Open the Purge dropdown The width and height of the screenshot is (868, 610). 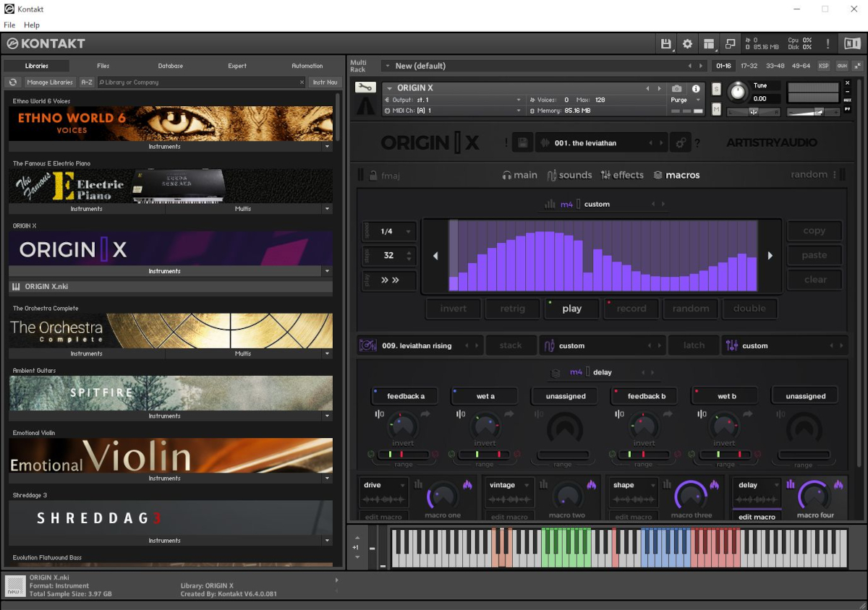[686, 100]
